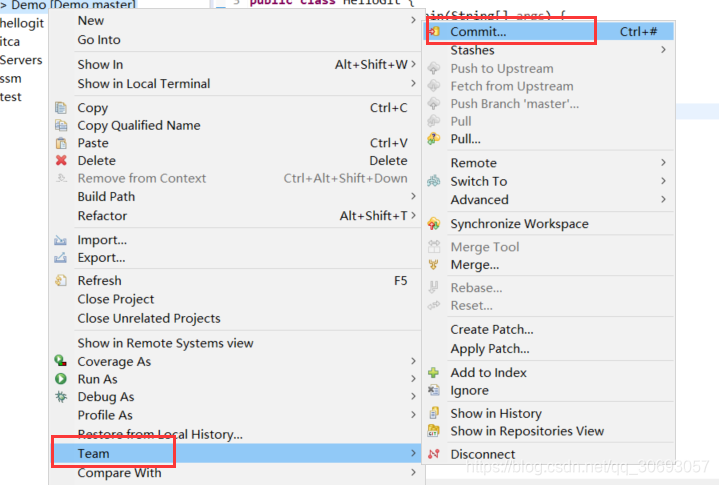
Task: Click the Ctrl+# shortcut text
Action: pyautogui.click(x=638, y=32)
